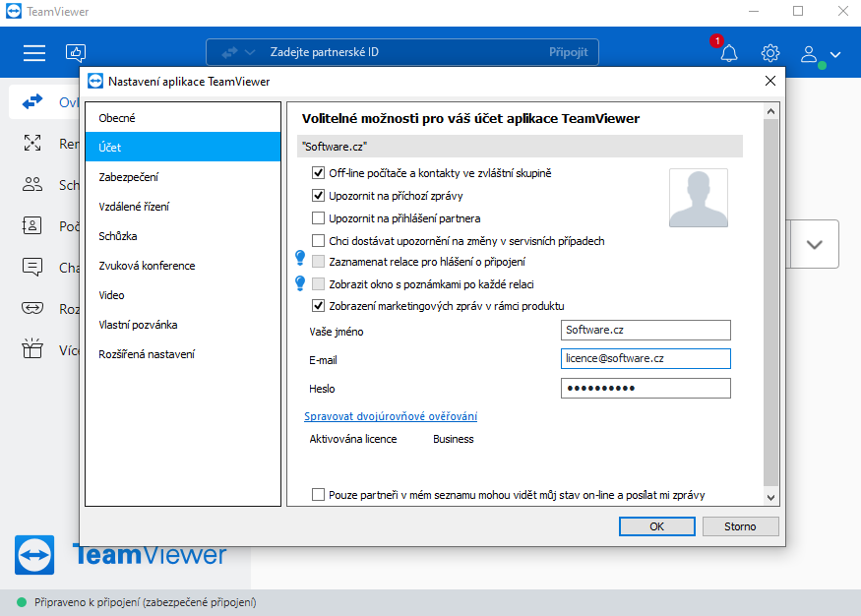Confirm settings with the OK button
Image resolution: width=861 pixels, height=616 pixels.
click(655, 526)
